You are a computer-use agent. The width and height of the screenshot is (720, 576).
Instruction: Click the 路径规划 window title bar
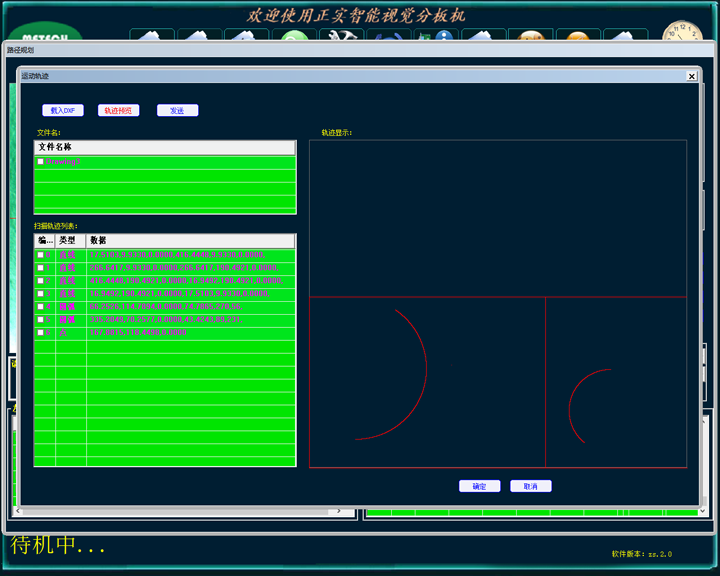pyautogui.click(x=360, y=50)
